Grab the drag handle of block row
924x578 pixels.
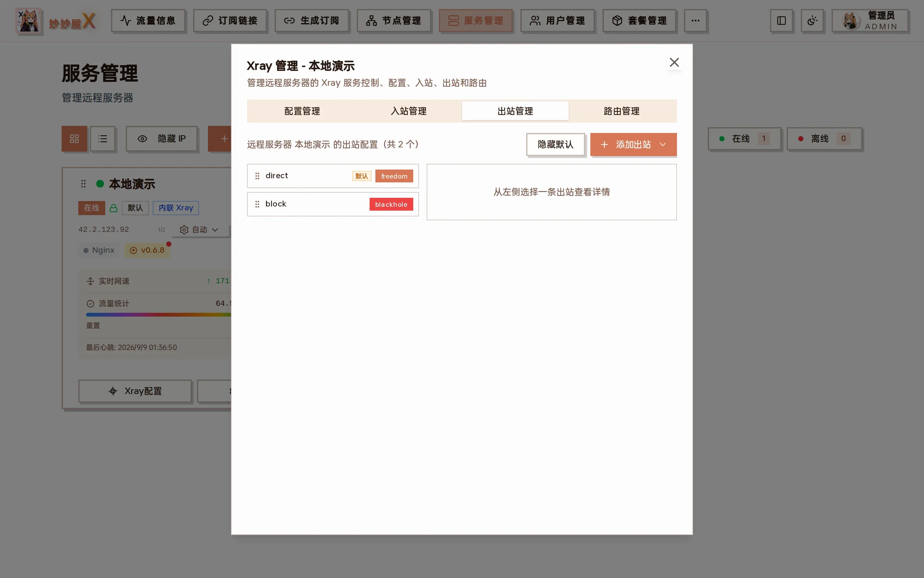coord(257,204)
